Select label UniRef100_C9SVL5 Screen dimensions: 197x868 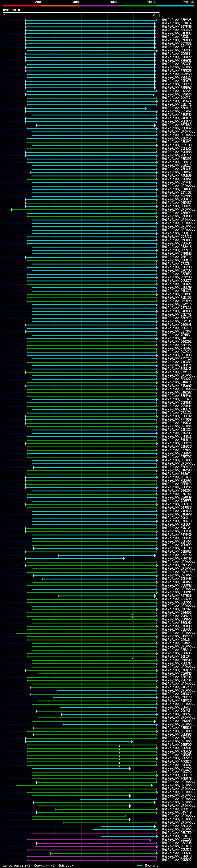coord(177,572)
